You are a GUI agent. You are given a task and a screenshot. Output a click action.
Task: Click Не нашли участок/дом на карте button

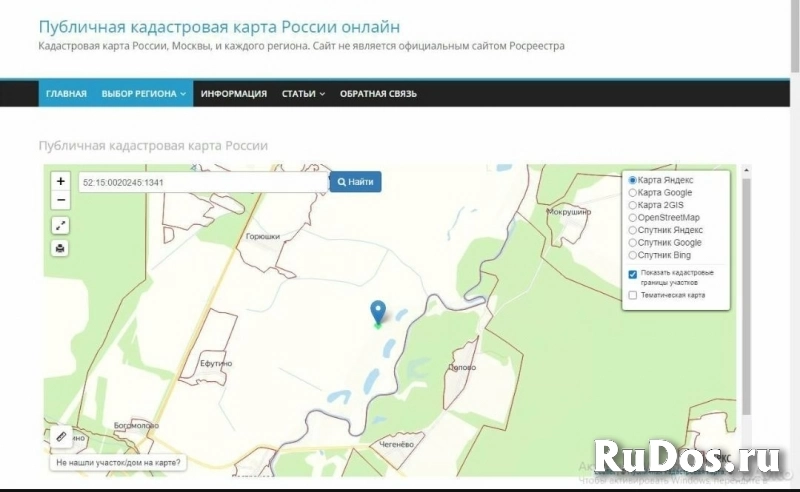click(118, 463)
